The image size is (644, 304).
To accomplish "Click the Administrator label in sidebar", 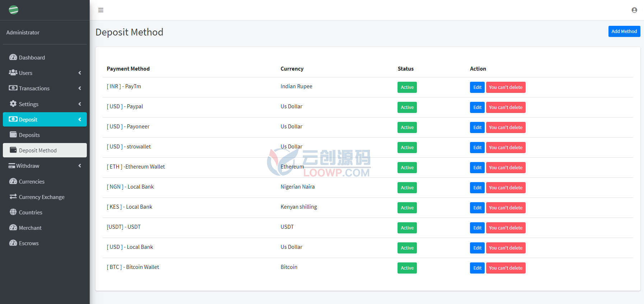I will 23,32.
